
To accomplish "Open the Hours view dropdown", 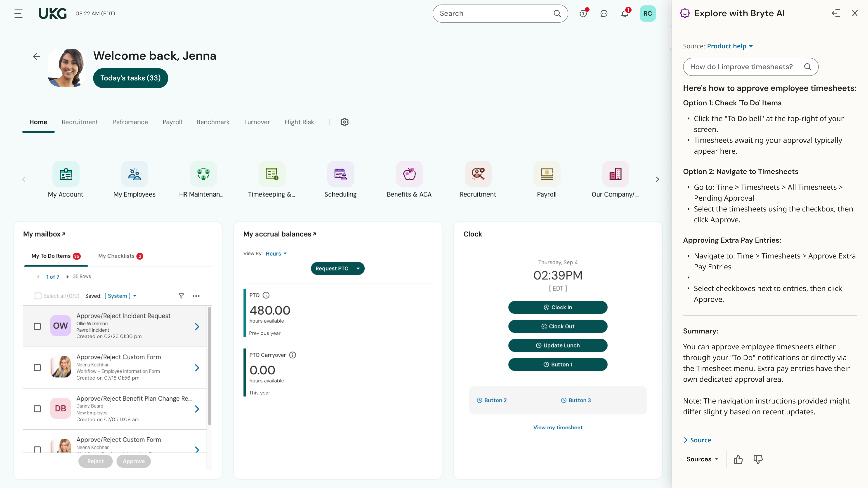I will click(x=276, y=253).
